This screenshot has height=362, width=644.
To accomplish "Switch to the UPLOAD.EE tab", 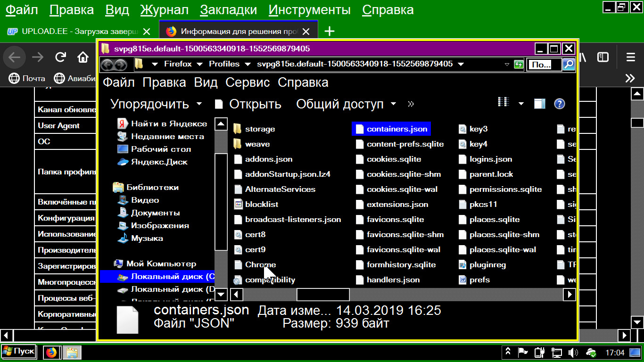I will pyautogui.click(x=73, y=32).
